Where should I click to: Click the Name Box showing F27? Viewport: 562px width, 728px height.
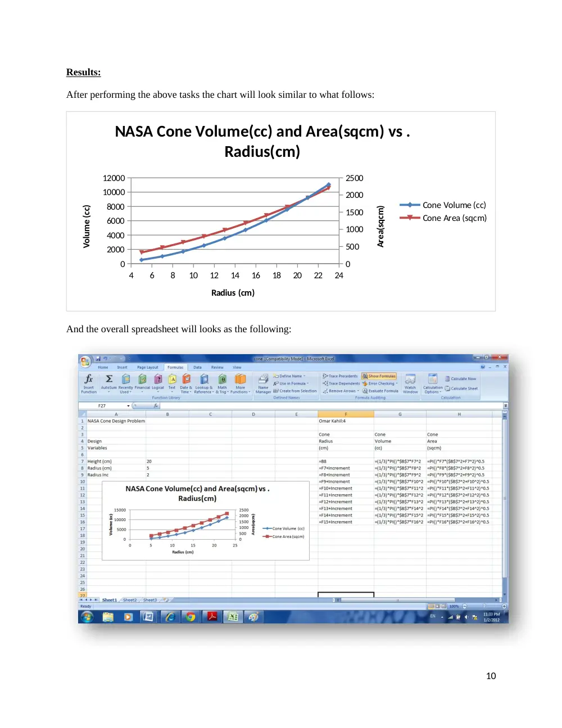(102, 405)
